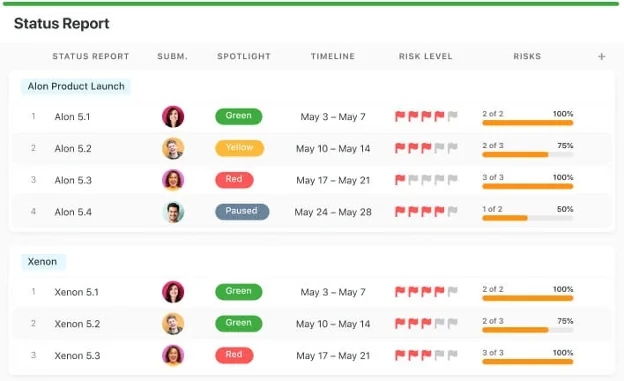The height and width of the screenshot is (381, 624).
Task: Open the Xenon 5.3 report
Action: coord(77,356)
